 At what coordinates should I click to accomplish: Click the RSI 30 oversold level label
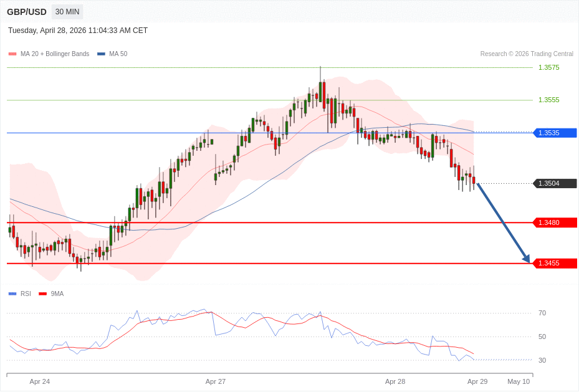(542, 360)
